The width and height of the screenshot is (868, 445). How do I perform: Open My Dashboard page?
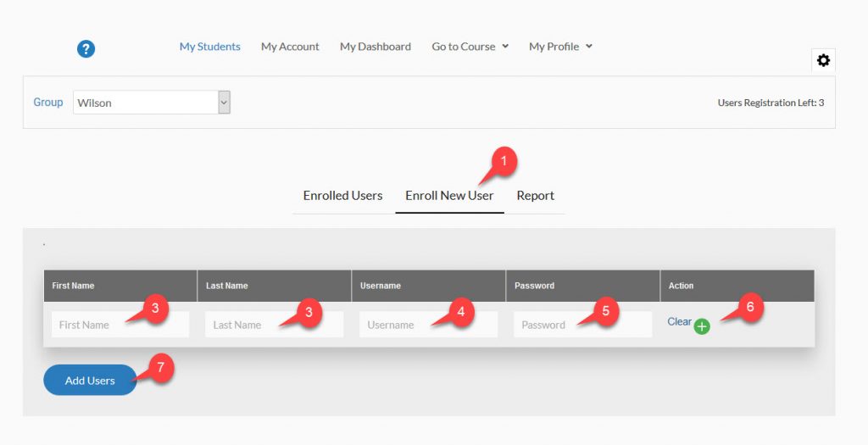(376, 47)
